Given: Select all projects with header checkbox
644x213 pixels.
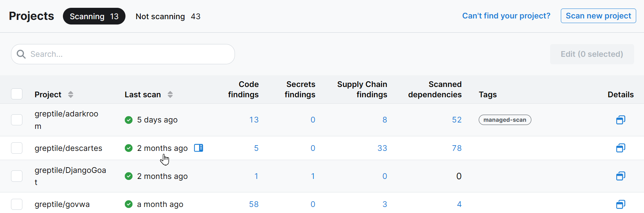Looking at the screenshot, I should (x=17, y=94).
